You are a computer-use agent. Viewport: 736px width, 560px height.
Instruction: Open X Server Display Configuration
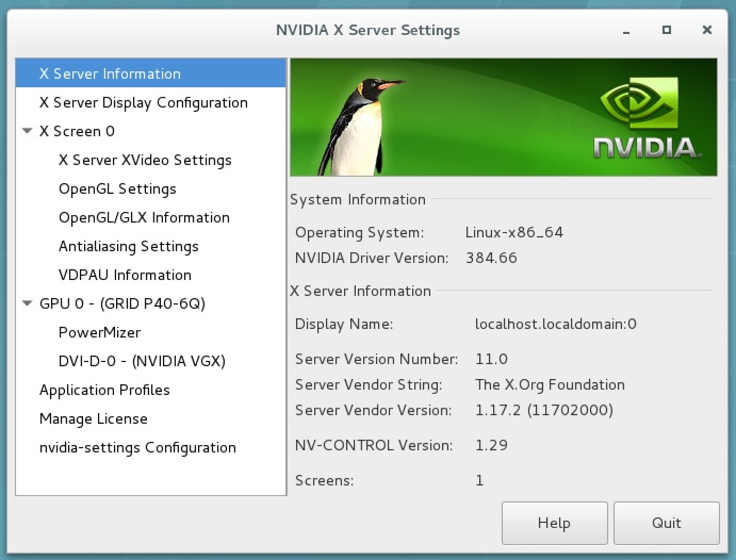[x=143, y=102]
